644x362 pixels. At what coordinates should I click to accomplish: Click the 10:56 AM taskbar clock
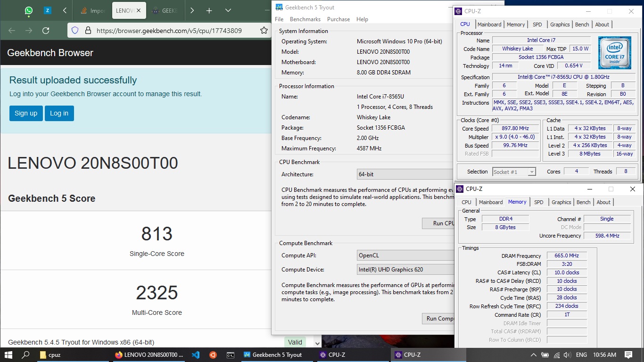(x=605, y=355)
